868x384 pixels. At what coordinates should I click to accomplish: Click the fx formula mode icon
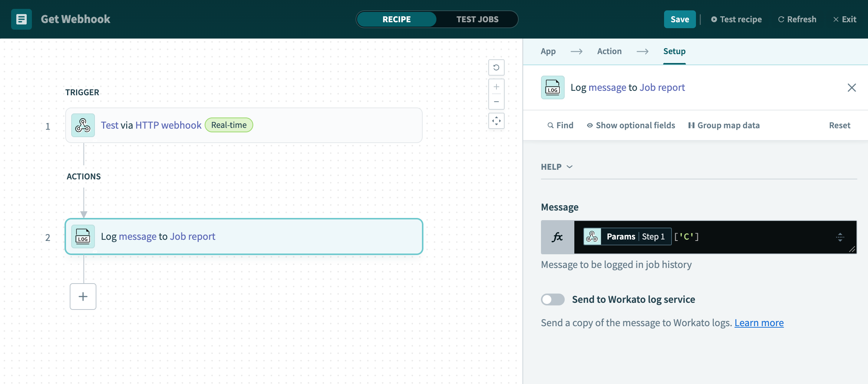point(557,237)
